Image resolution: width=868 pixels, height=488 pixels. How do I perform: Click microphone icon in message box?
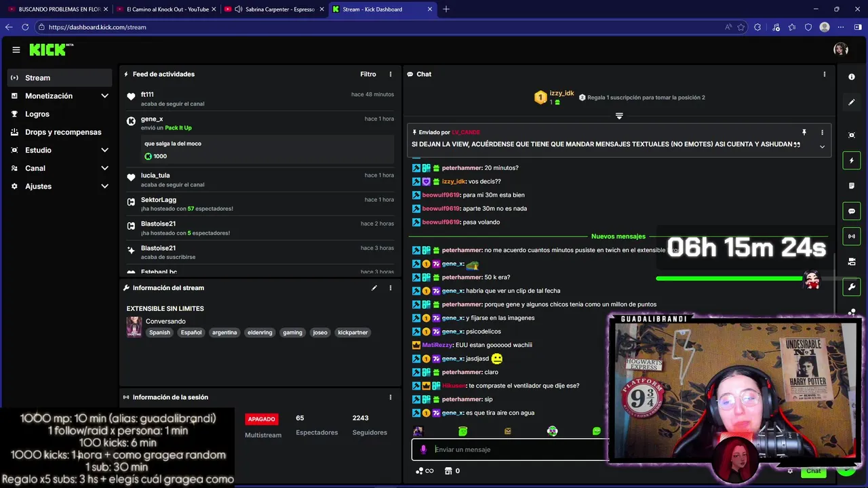click(x=424, y=449)
